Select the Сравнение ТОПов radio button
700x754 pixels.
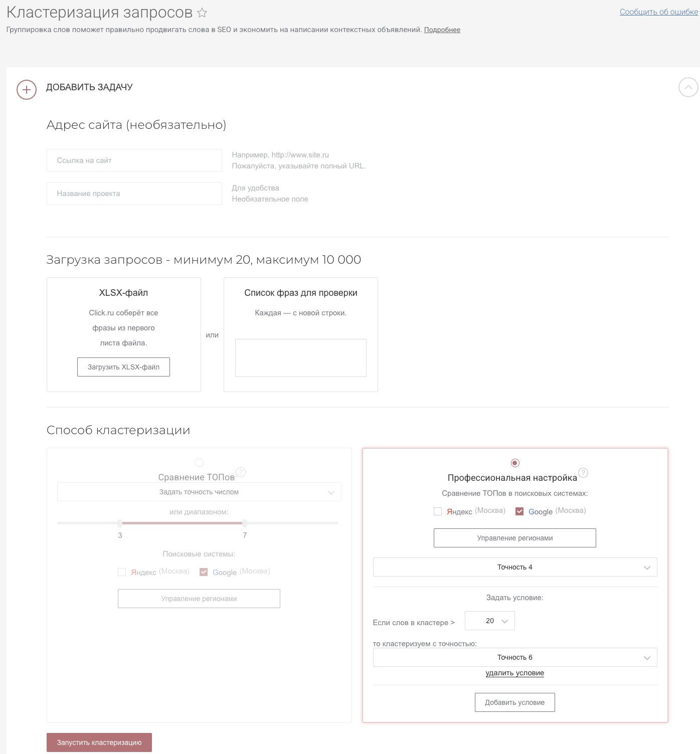(199, 462)
